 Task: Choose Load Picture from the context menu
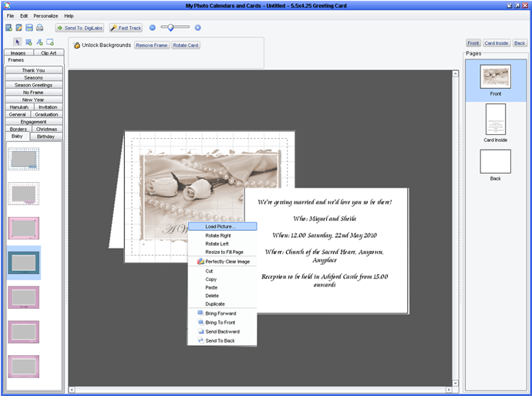[x=220, y=226]
